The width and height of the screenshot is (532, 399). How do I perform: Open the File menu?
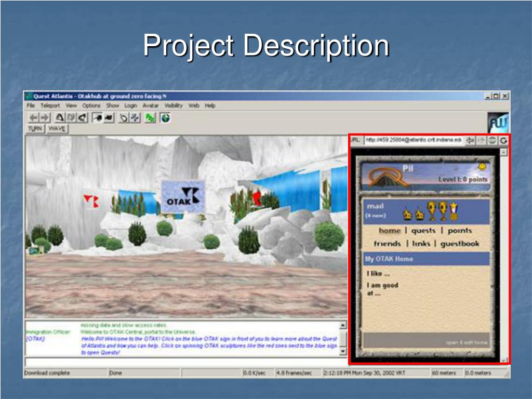click(31, 105)
